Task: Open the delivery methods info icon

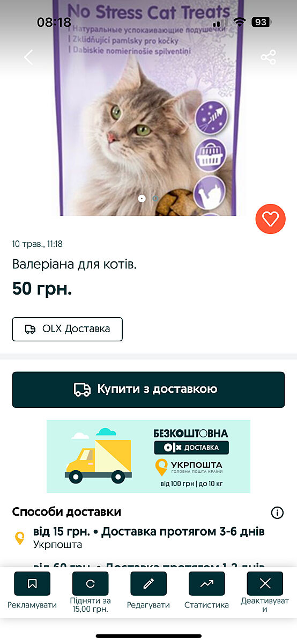Action: (x=277, y=513)
